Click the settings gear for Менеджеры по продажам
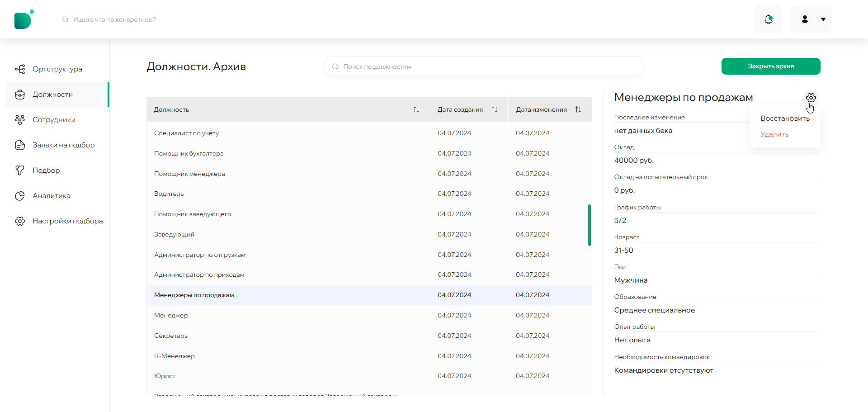Screen dimensions: 868x412 [x=811, y=98]
